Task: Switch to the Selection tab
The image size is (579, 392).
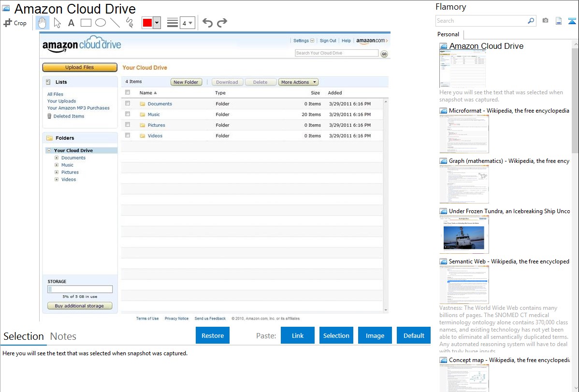Action: coord(24,336)
